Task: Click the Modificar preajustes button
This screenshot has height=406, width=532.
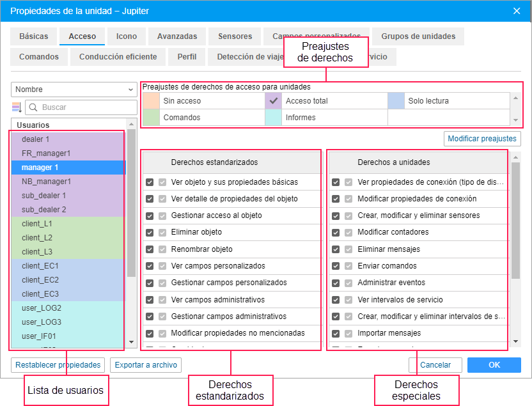Action: point(482,139)
